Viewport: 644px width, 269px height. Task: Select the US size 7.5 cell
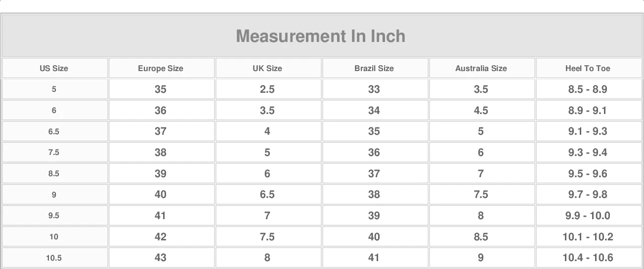pyautogui.click(x=54, y=153)
